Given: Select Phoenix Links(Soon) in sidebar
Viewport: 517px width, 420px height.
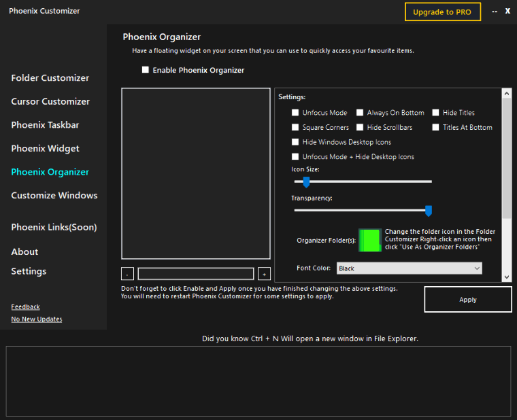Looking at the screenshot, I should (x=54, y=227).
